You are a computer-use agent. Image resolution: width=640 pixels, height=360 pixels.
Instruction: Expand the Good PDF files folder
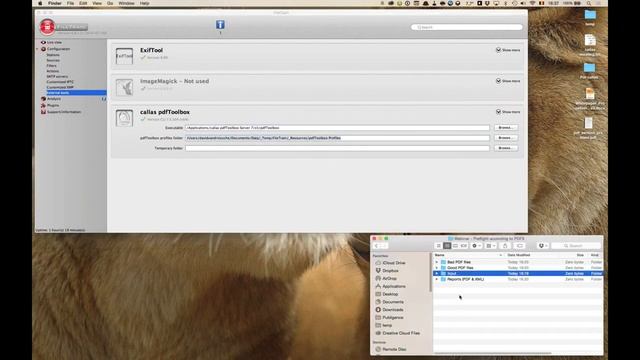pos(437,268)
